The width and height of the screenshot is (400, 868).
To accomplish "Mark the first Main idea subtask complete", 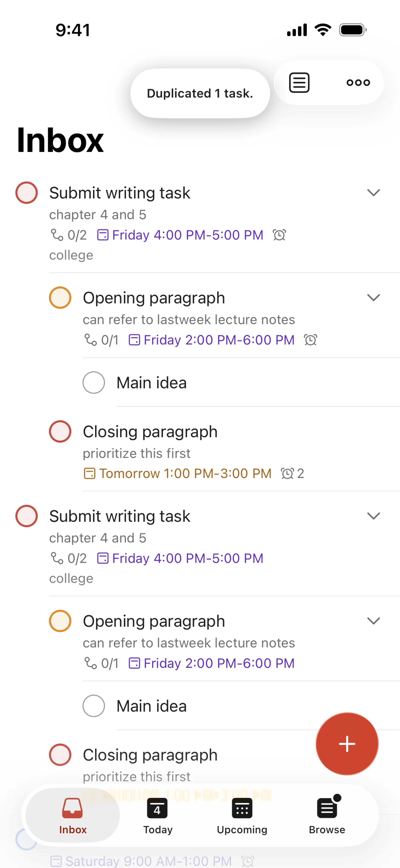I will [x=94, y=382].
